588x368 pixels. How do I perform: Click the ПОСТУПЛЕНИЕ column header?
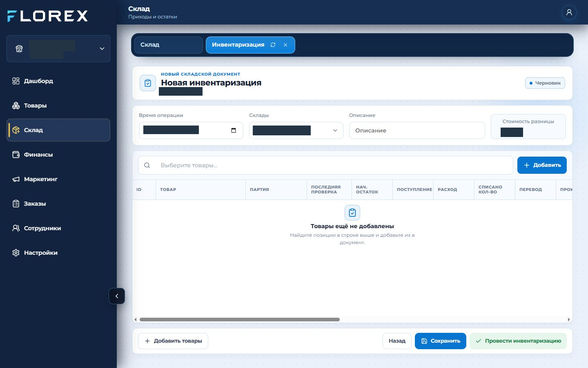coord(413,190)
